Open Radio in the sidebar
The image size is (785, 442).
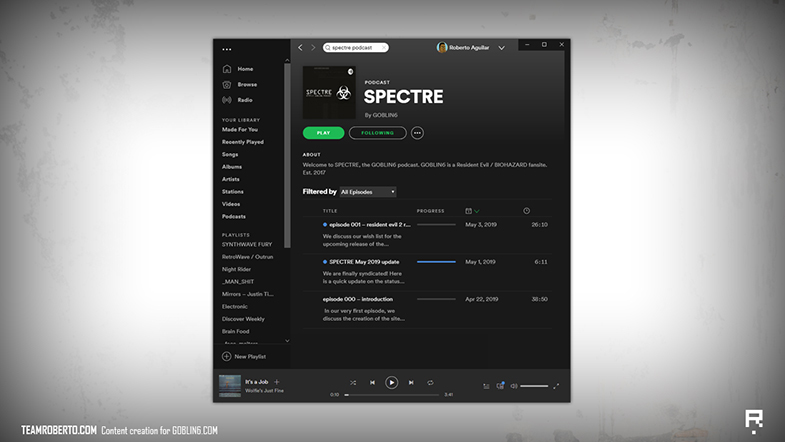click(x=245, y=100)
